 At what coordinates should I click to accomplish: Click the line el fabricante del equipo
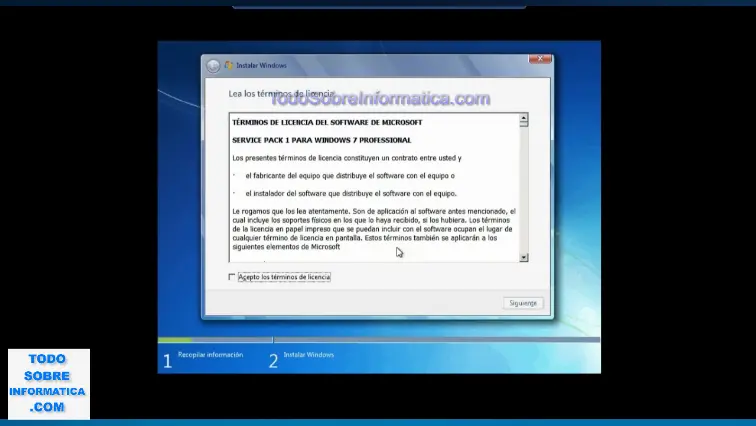pos(349,175)
